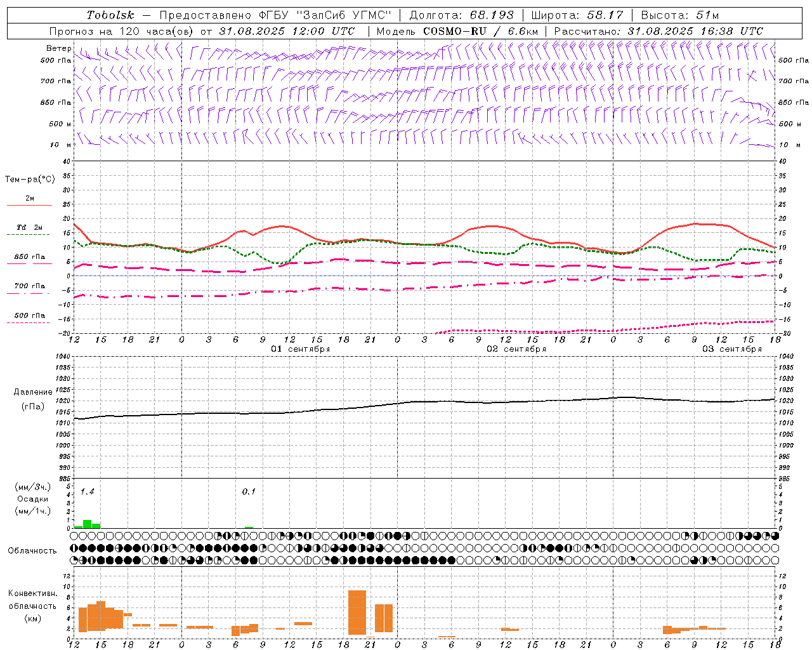Click the model name COSMO-RU / 6.6км
Screen dimensions: 812x650
481,31
